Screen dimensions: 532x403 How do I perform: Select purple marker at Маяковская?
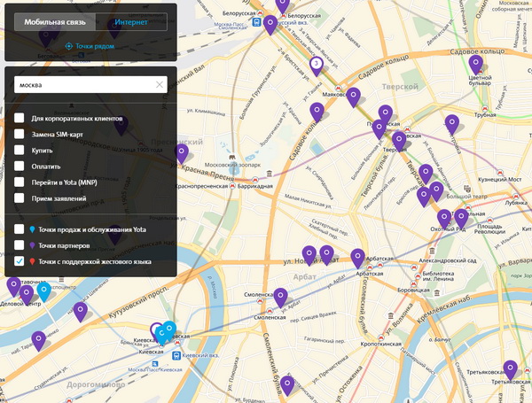tap(353, 97)
